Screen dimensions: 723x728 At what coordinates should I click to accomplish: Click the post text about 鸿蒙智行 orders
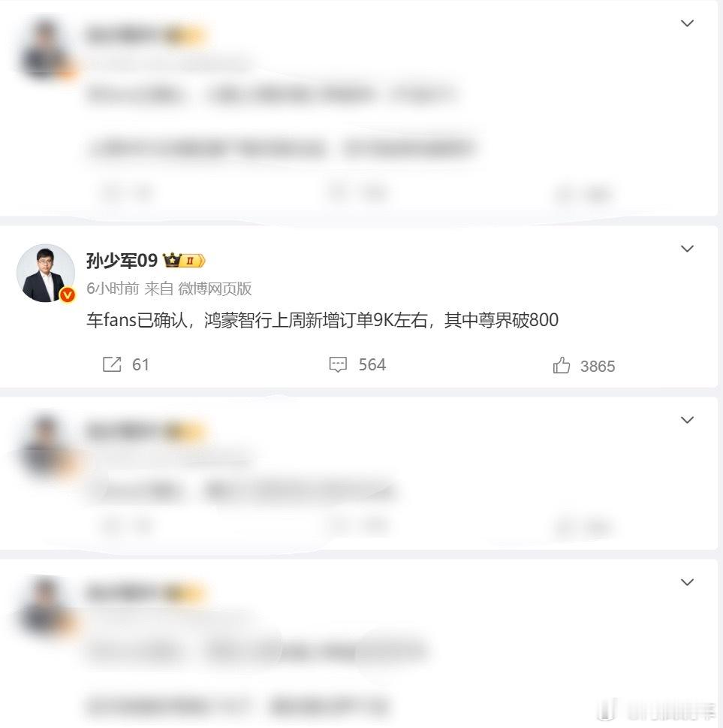323,320
